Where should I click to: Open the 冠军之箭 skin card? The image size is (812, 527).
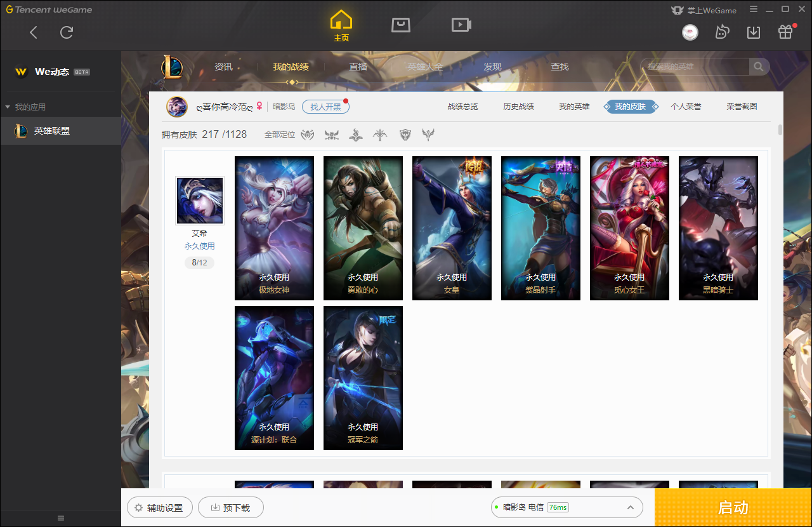pyautogui.click(x=363, y=378)
